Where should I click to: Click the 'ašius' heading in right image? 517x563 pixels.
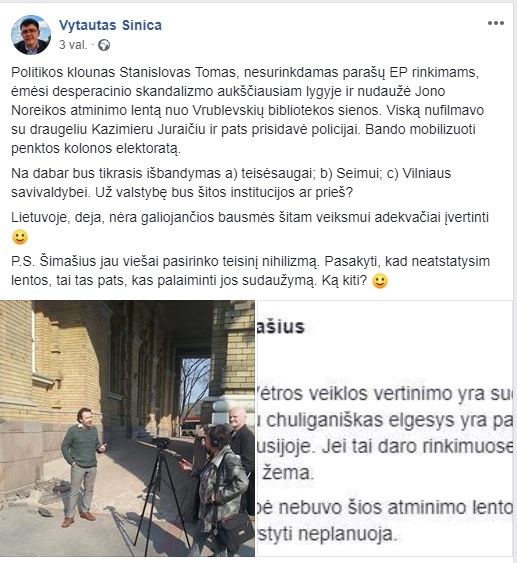click(280, 327)
